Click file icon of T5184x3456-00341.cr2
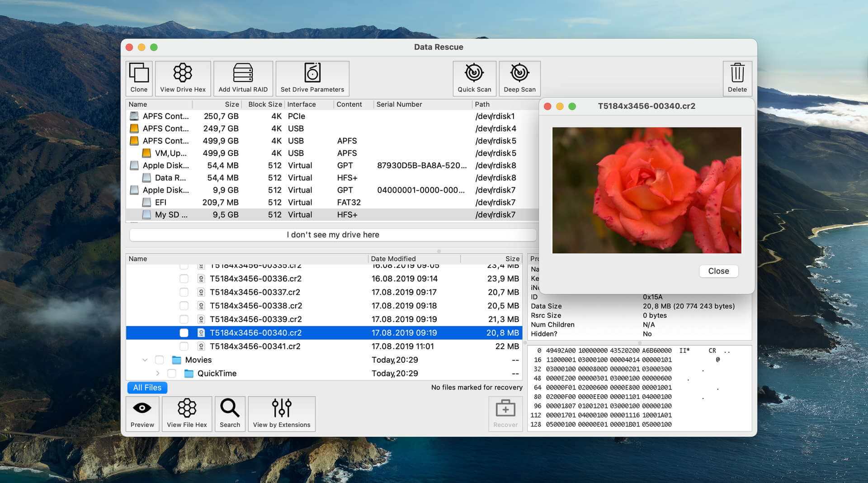The height and width of the screenshot is (483, 868). pos(201,346)
